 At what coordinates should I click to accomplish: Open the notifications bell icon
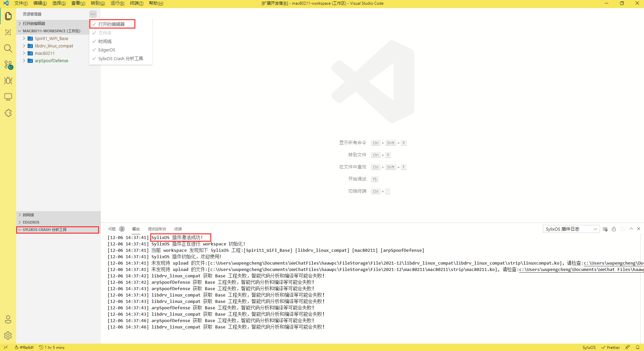[638, 347]
